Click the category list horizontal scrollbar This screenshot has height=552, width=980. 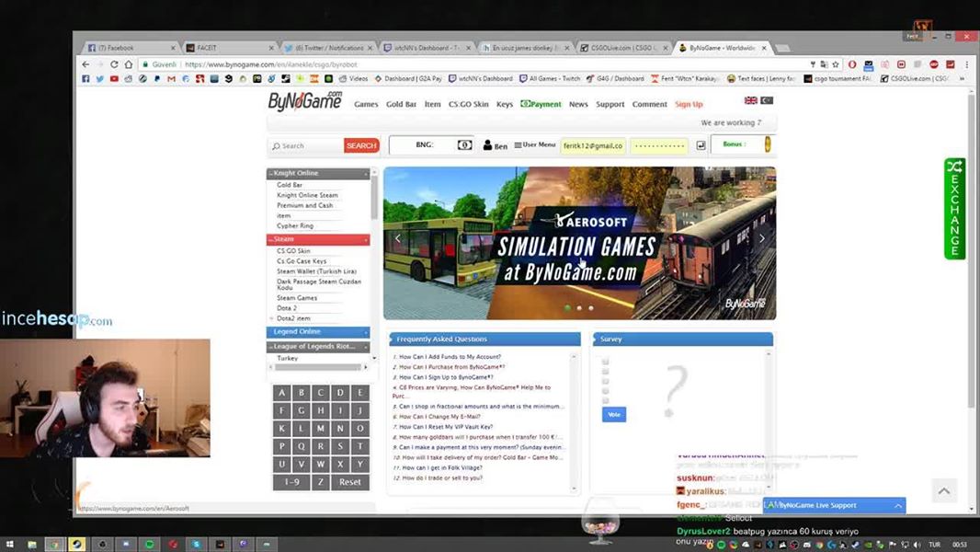coord(318,367)
